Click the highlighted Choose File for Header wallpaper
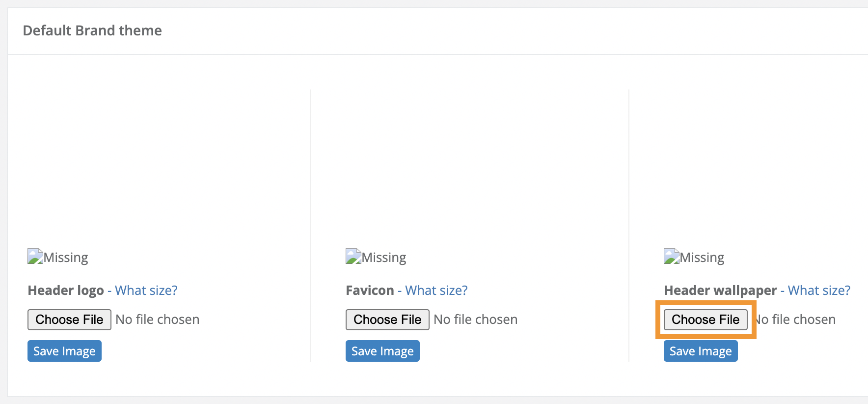The width and height of the screenshot is (868, 404). (705, 319)
